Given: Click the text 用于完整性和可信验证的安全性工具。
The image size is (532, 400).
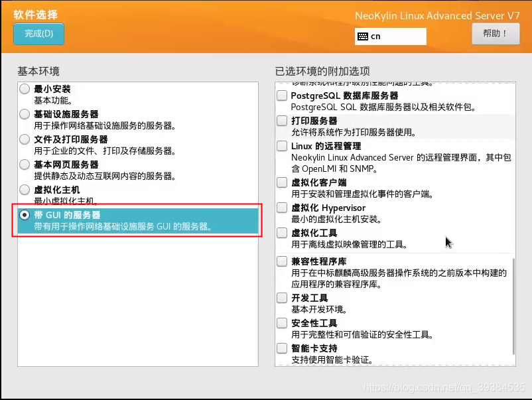Looking at the screenshot, I should pos(362,335).
